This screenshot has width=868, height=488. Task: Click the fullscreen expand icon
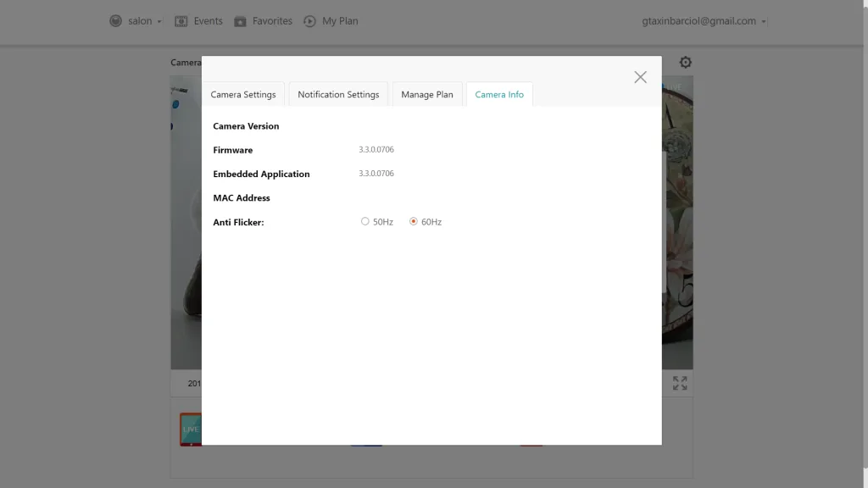click(x=680, y=383)
